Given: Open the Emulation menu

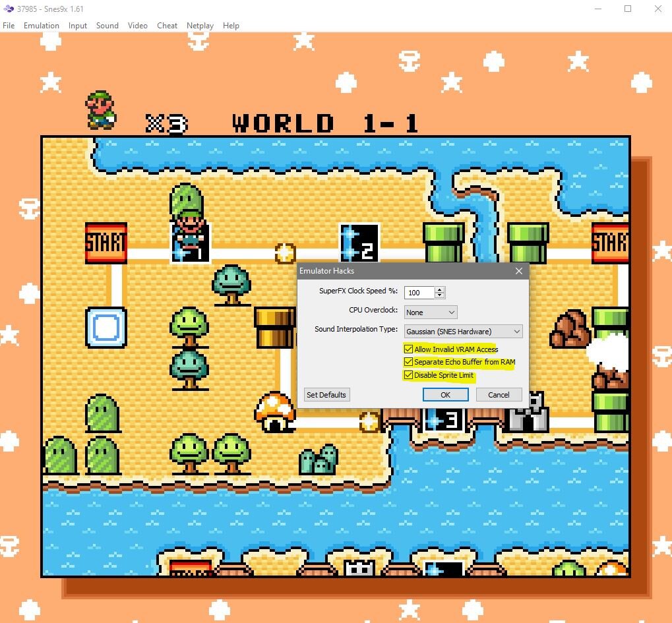Looking at the screenshot, I should click(x=41, y=26).
